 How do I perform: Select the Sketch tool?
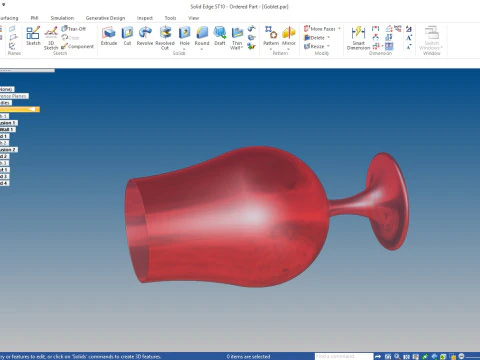(33, 36)
